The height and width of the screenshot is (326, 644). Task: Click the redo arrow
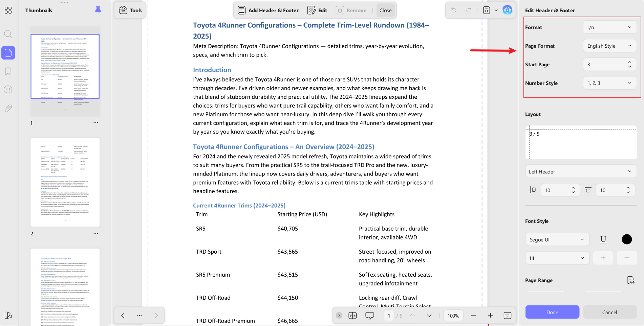(469, 10)
